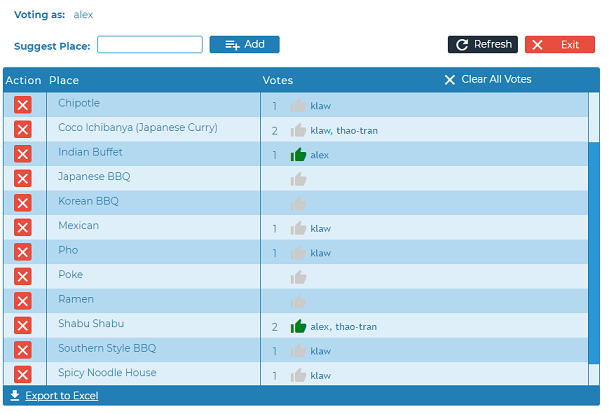Toggle off green thumbs-up vote for Indian Buffet
The image size is (609, 414).
298,154
